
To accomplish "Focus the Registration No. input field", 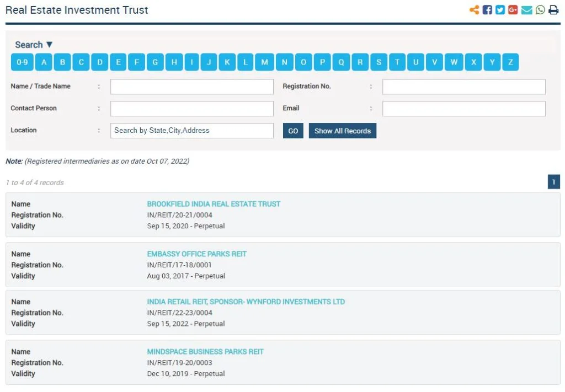I will pyautogui.click(x=464, y=87).
